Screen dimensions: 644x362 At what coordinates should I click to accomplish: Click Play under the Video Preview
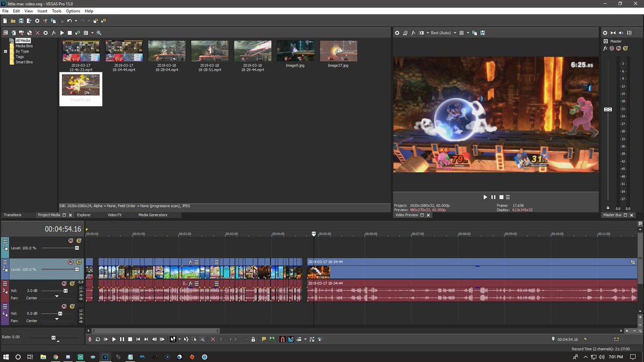[486, 197]
